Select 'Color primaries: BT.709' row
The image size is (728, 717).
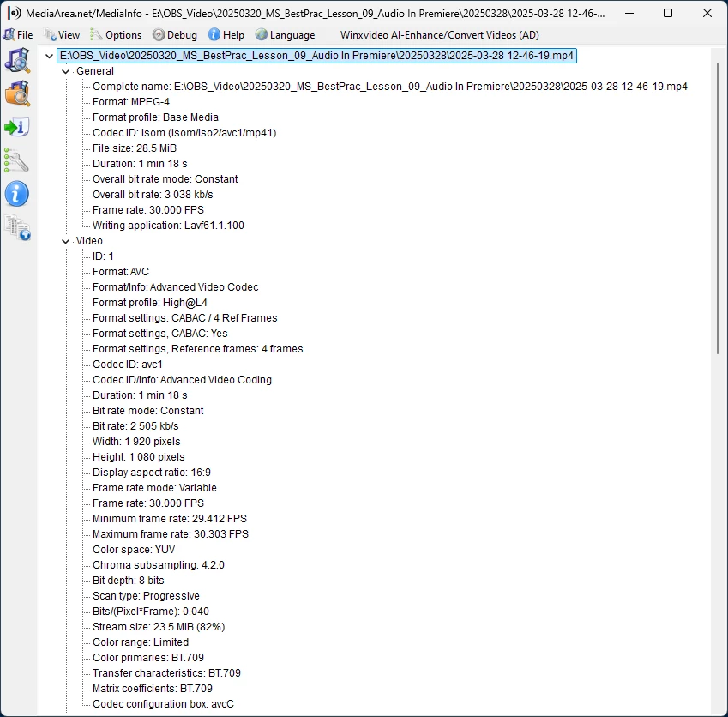click(148, 658)
